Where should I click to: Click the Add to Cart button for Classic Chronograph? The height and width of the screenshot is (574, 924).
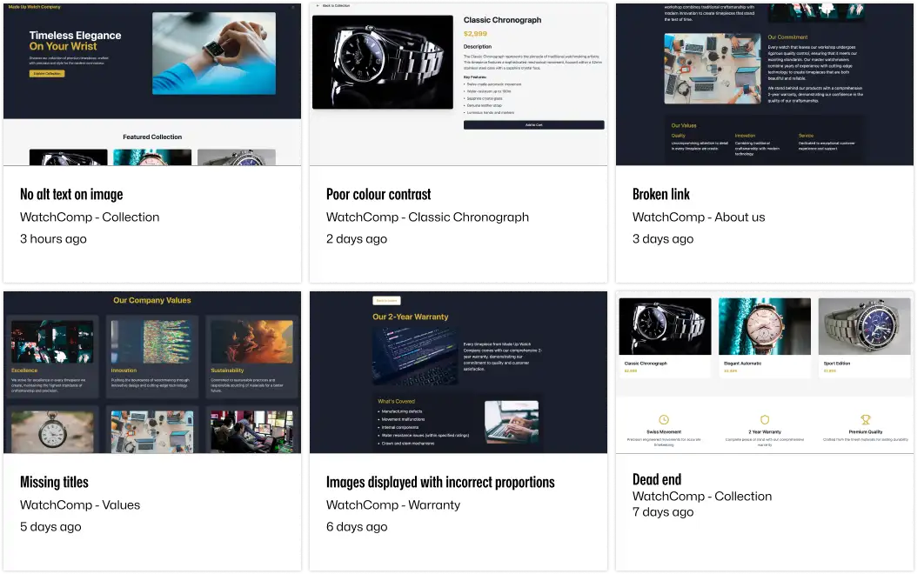pos(534,125)
